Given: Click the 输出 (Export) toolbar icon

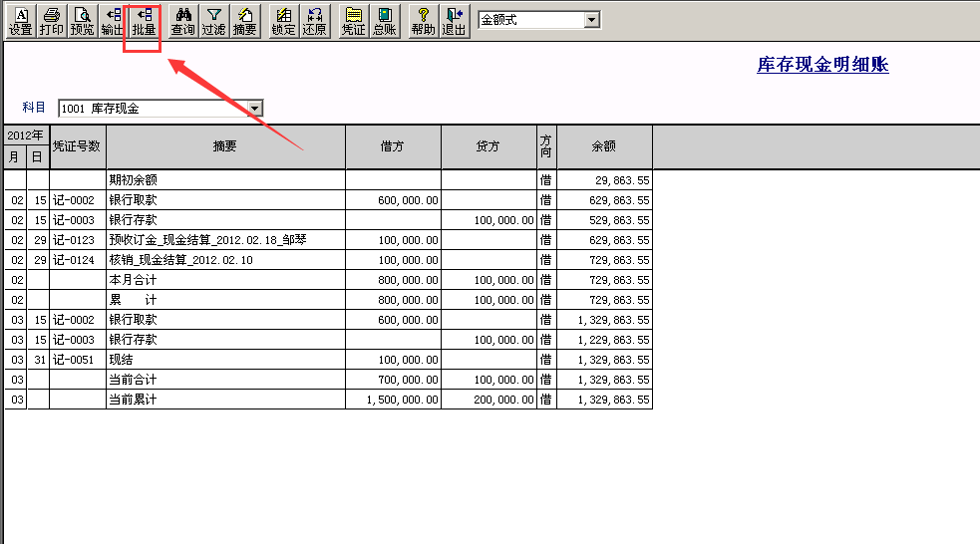Looking at the screenshot, I should pyautogui.click(x=113, y=21).
